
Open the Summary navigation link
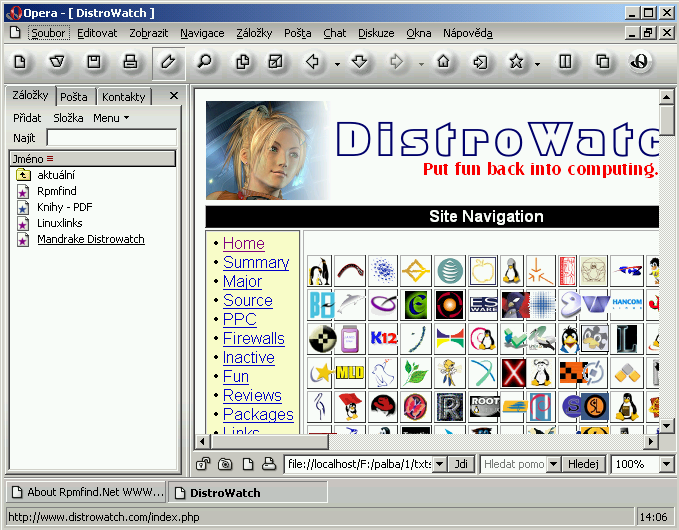pyautogui.click(x=256, y=262)
